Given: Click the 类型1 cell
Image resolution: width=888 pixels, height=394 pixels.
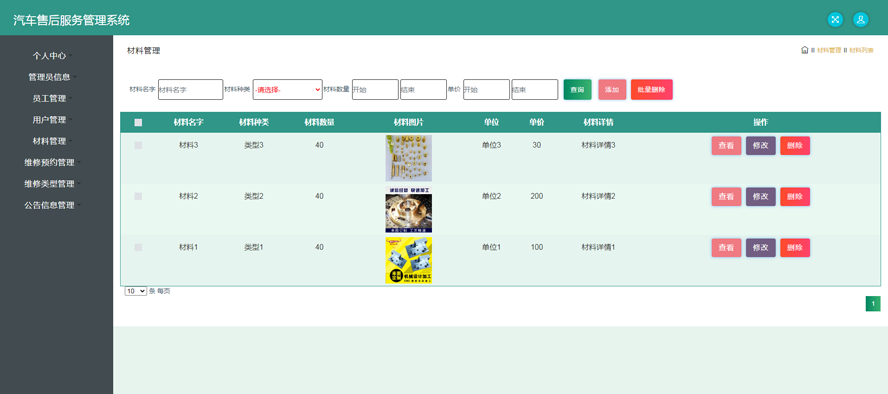Looking at the screenshot, I should [254, 247].
